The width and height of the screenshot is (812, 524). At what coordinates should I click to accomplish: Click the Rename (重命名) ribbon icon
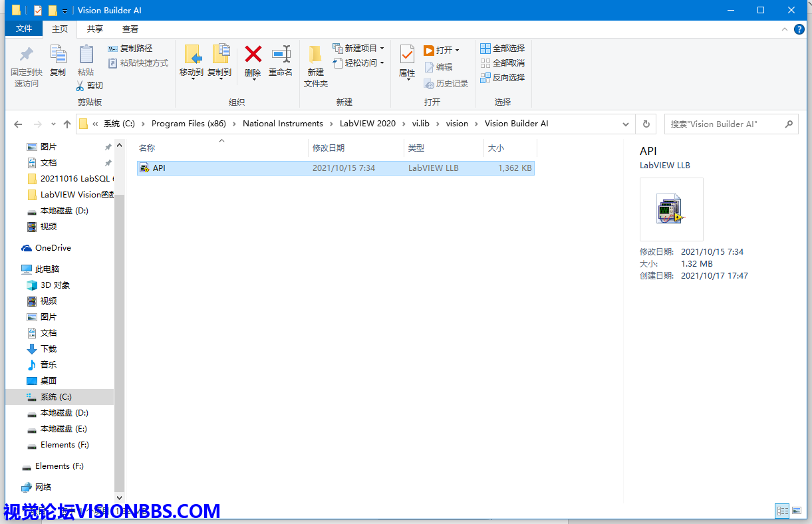(x=281, y=55)
